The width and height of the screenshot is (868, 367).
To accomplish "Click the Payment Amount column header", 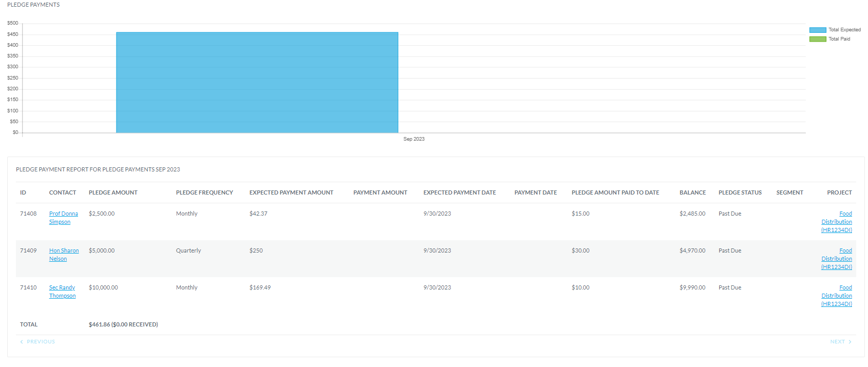I will click(380, 192).
